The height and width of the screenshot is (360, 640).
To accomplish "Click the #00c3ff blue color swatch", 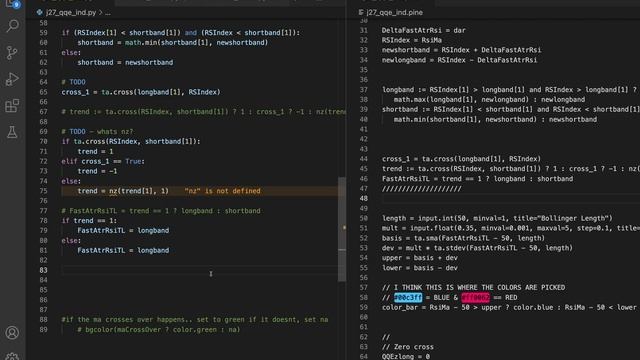I will (408, 298).
